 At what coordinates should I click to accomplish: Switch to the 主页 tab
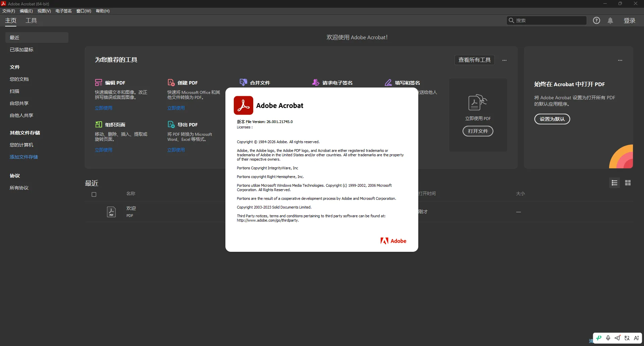coord(11,20)
